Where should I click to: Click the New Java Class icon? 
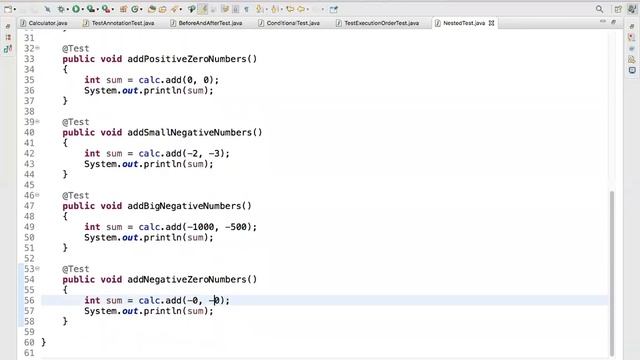pos(135,9)
